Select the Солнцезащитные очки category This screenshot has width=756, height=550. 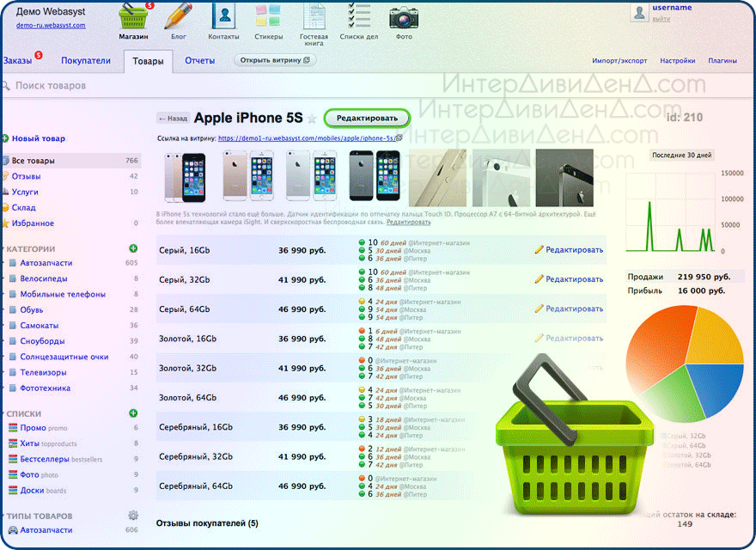64,357
